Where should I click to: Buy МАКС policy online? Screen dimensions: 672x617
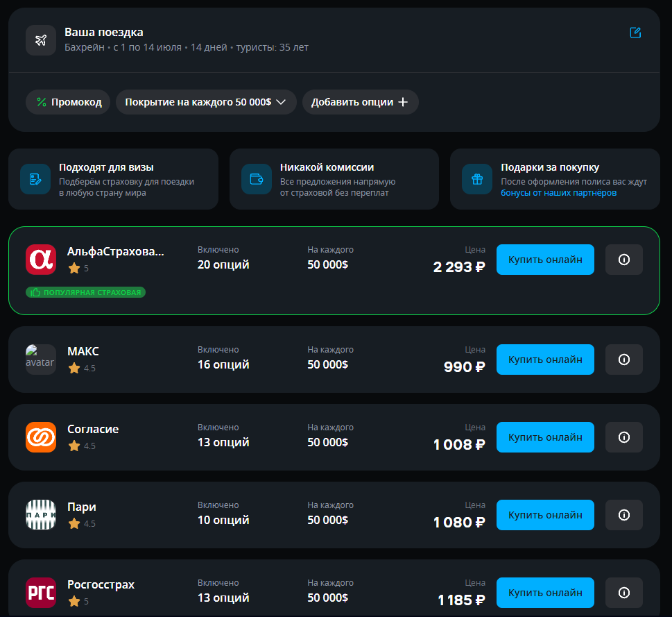(545, 360)
